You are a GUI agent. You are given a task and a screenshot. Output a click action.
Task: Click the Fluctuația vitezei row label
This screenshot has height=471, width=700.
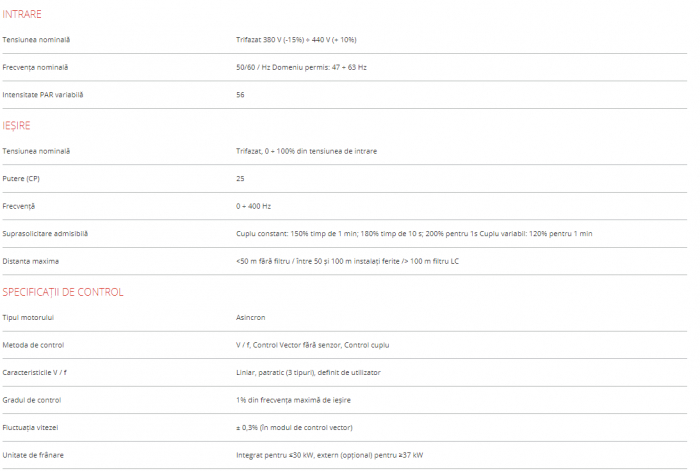31,427
